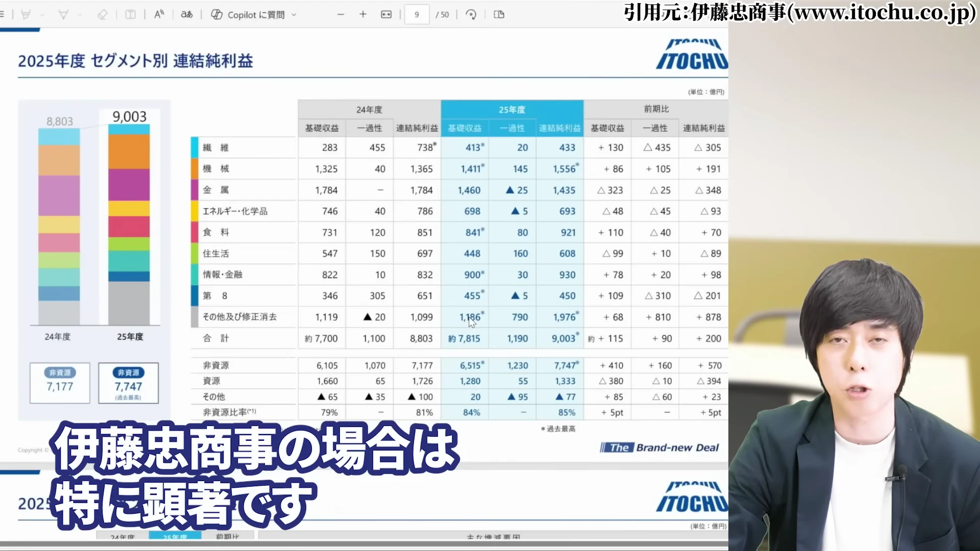Click the cyan color marker beside 繊維
The width and height of the screenshot is (980, 551).
pos(194,147)
